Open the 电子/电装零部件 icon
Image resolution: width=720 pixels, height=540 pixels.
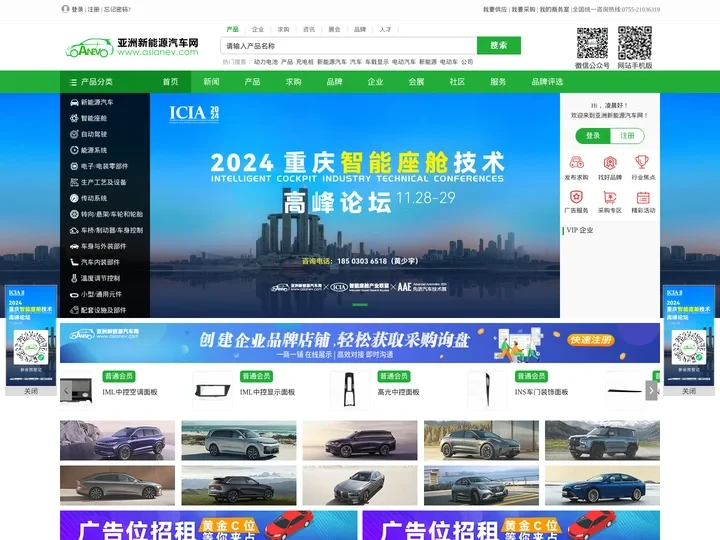pos(74,166)
